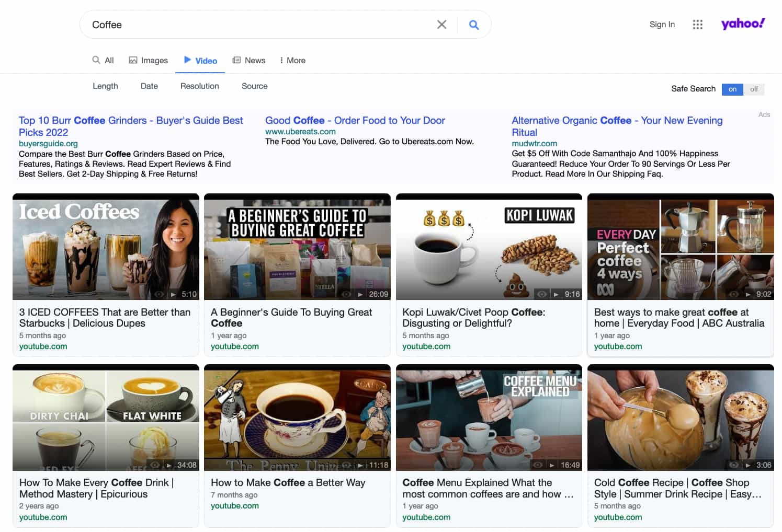Play the Coffee Menu Explained thumbnail
This screenshot has width=782, height=532.
point(489,418)
